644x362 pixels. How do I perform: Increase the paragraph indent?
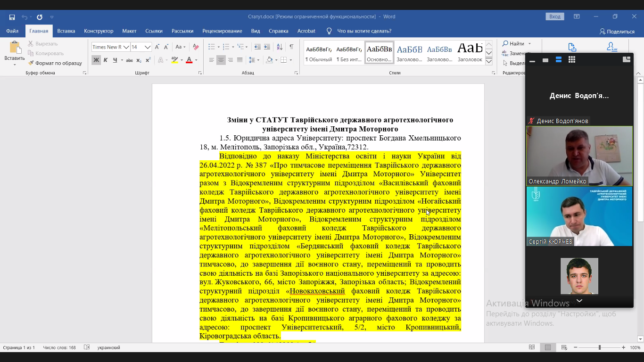pos(267,47)
